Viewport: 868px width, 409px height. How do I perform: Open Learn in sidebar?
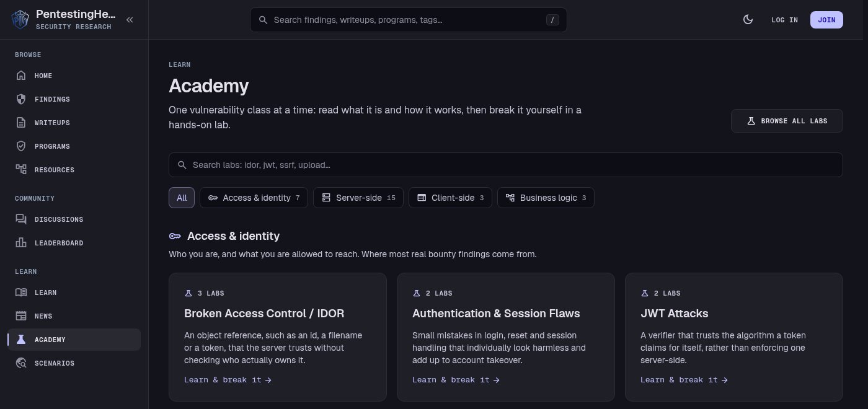coord(74,292)
